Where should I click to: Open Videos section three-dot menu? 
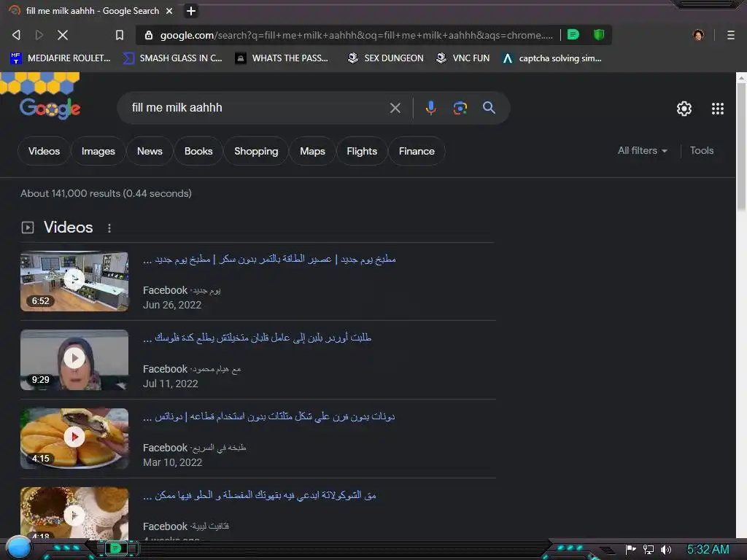(x=109, y=228)
